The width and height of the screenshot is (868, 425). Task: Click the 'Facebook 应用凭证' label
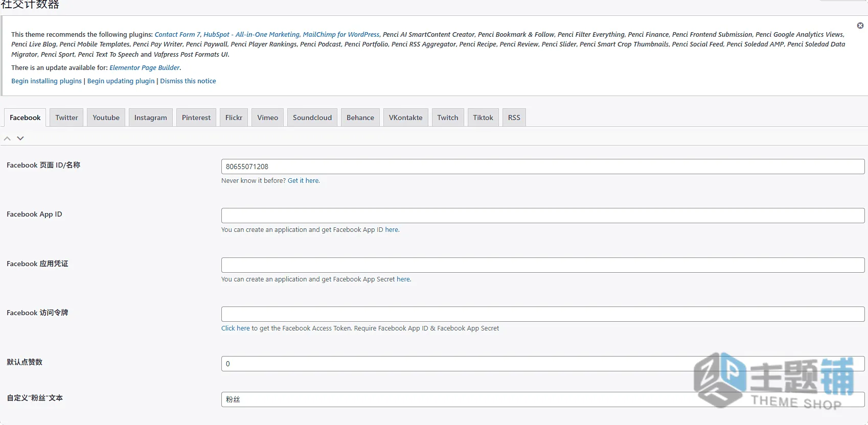[x=37, y=264]
